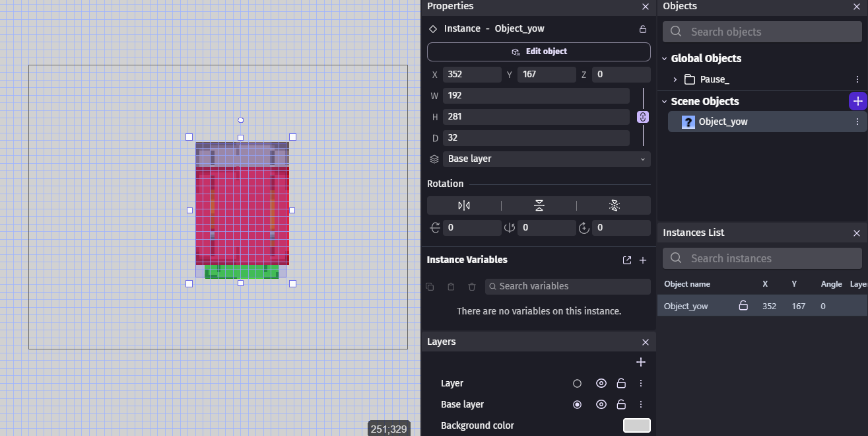Open the Base layer dropdown in Properties
The height and width of the screenshot is (436, 868).
[539, 159]
